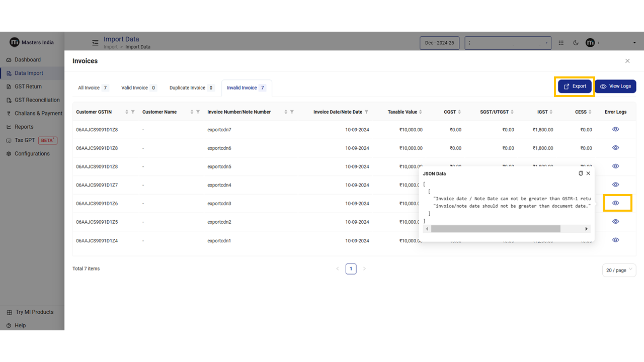Open the 20 / page dropdown
This screenshot has height=362, width=644.
click(x=619, y=270)
